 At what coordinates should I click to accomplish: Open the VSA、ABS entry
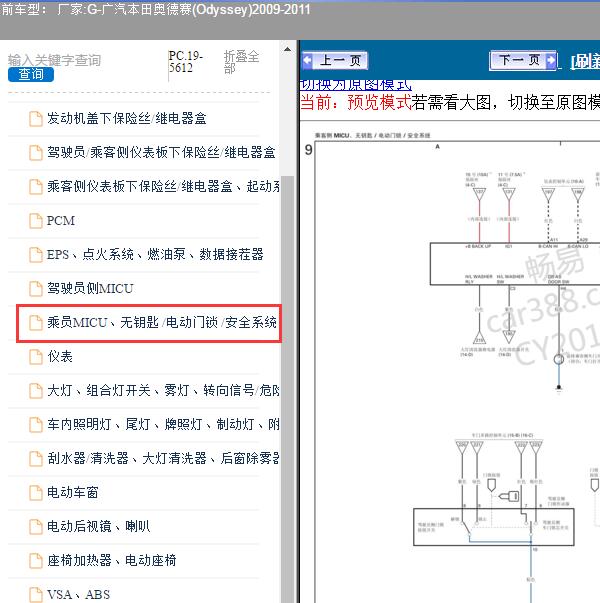coord(78,594)
